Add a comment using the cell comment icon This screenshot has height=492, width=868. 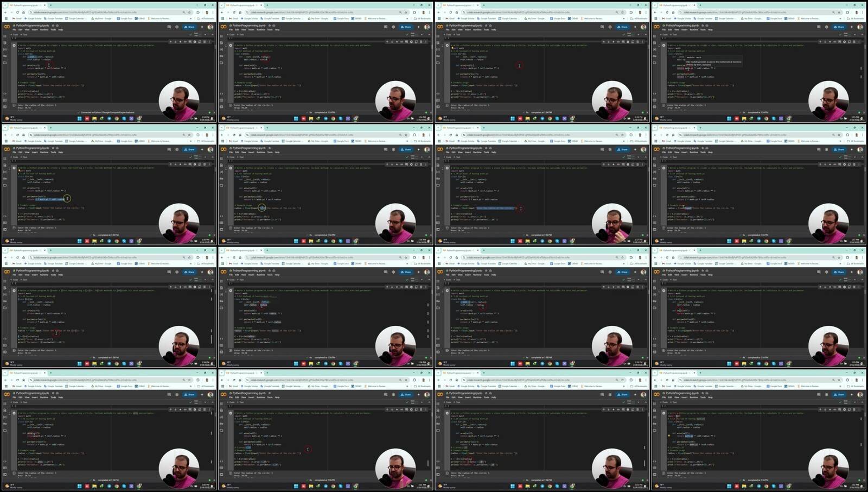185,42
